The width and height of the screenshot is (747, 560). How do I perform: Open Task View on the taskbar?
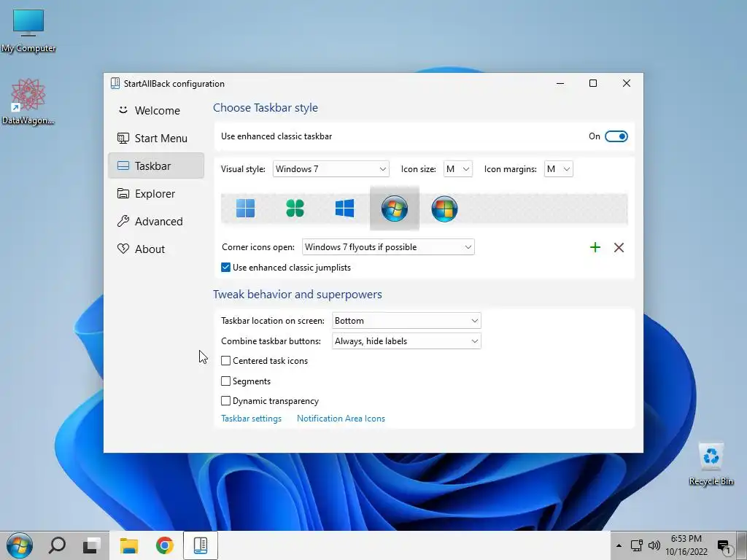tap(91, 545)
